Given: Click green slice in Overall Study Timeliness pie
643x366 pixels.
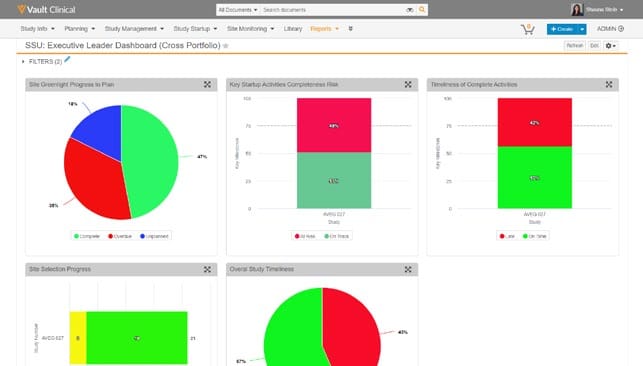Looking at the screenshot, I should click(293, 328).
